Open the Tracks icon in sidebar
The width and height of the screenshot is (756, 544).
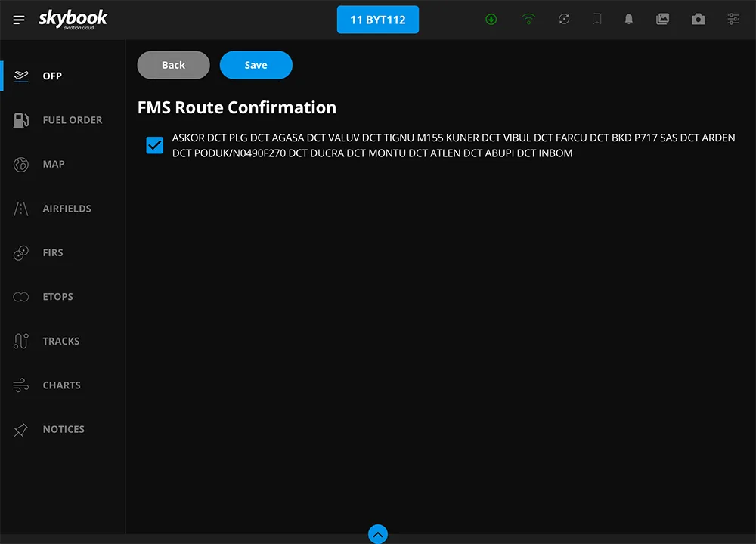20,342
